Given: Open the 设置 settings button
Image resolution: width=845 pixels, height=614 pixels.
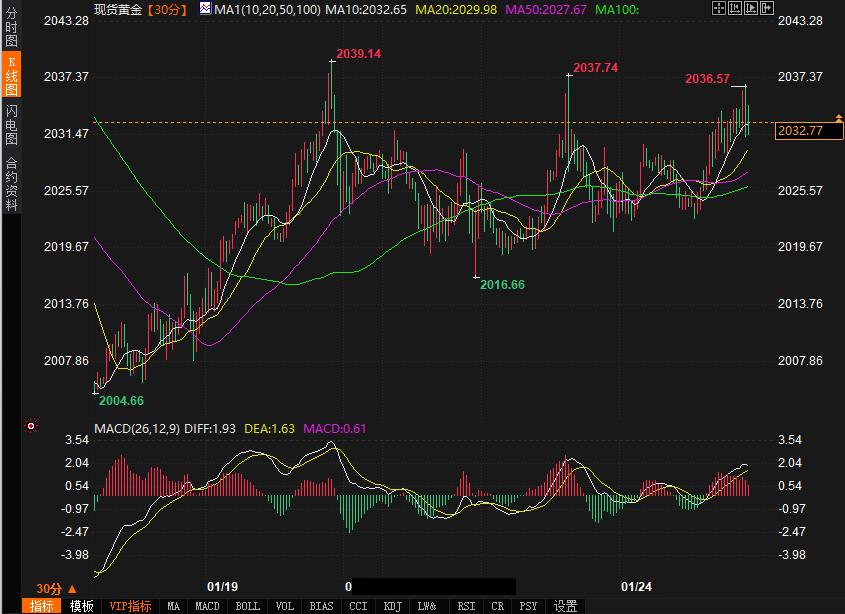Looking at the screenshot, I should pyautogui.click(x=565, y=606).
